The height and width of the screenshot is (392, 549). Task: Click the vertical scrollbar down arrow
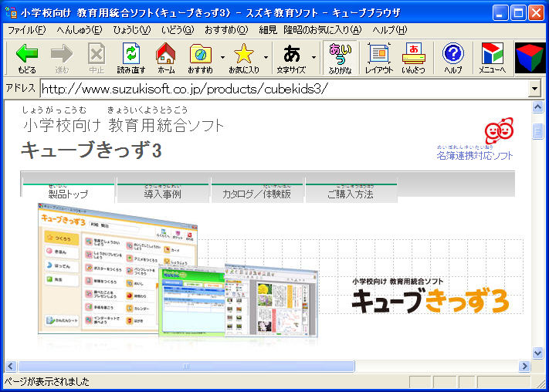(537, 353)
